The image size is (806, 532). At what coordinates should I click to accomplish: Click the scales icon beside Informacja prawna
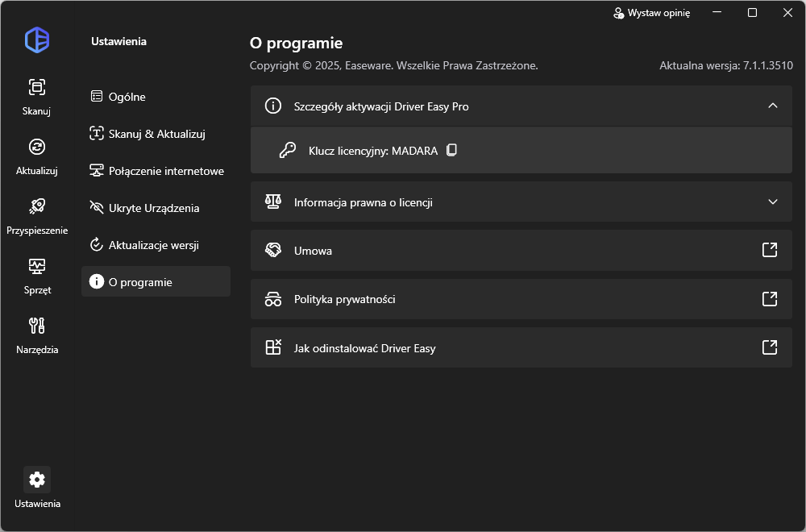point(273,202)
